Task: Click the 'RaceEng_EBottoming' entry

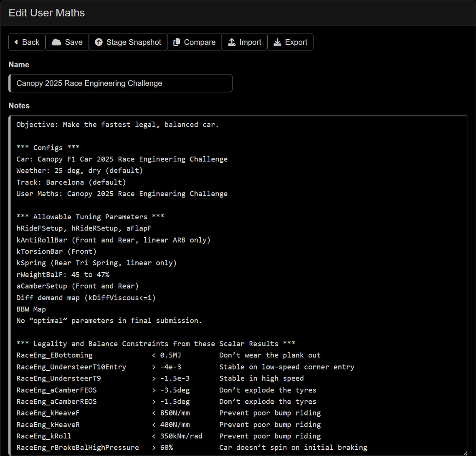Action: pos(54,355)
